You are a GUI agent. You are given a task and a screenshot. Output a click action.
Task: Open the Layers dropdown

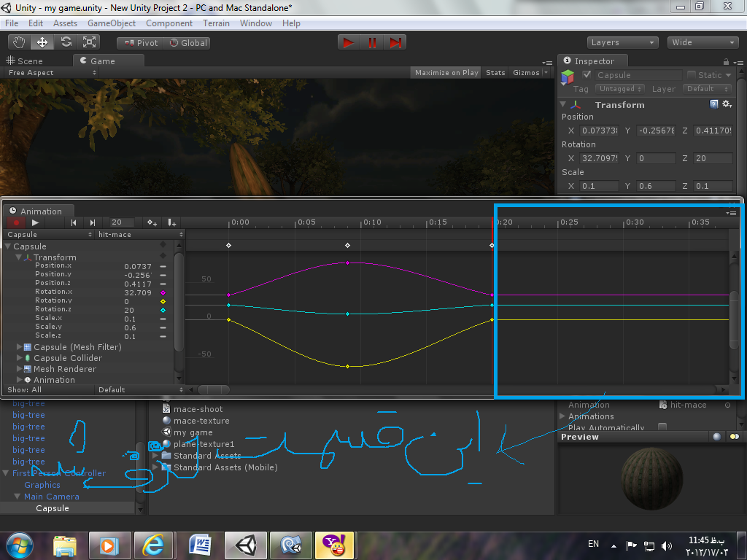pos(622,42)
